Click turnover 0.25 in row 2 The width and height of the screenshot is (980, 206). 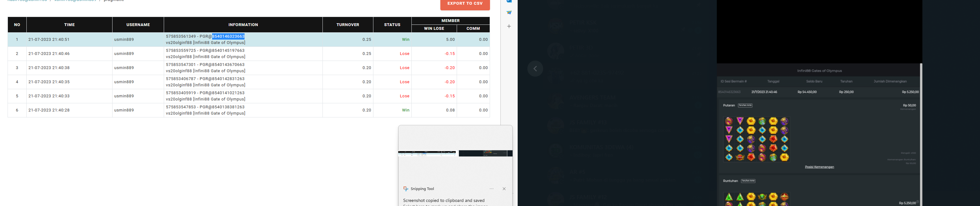click(x=367, y=54)
